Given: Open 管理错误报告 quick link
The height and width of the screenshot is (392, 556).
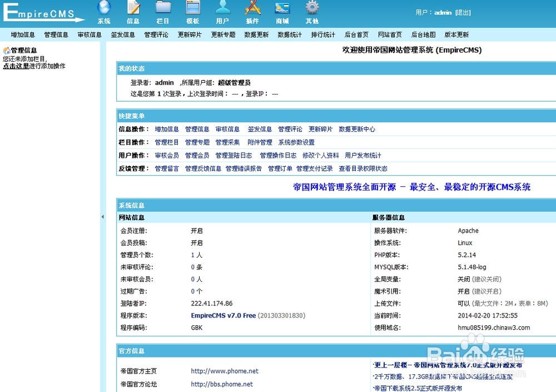Looking at the screenshot, I should coord(244,168).
